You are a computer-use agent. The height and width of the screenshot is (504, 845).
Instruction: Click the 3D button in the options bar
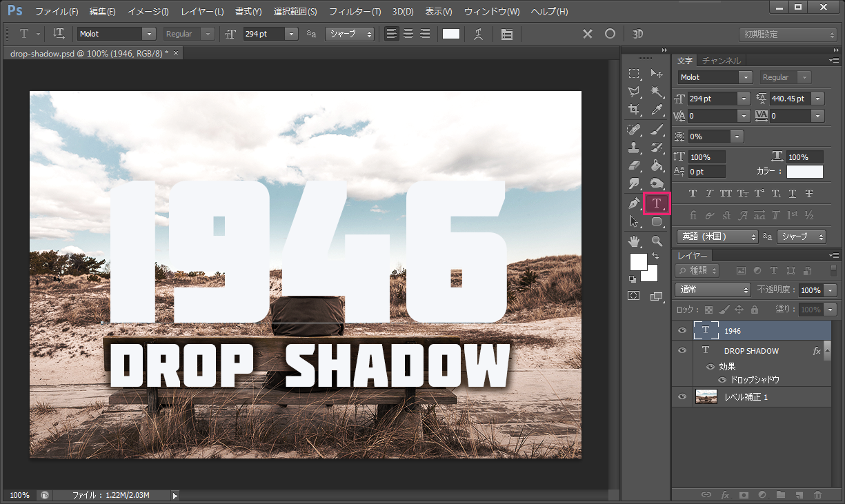click(x=637, y=33)
